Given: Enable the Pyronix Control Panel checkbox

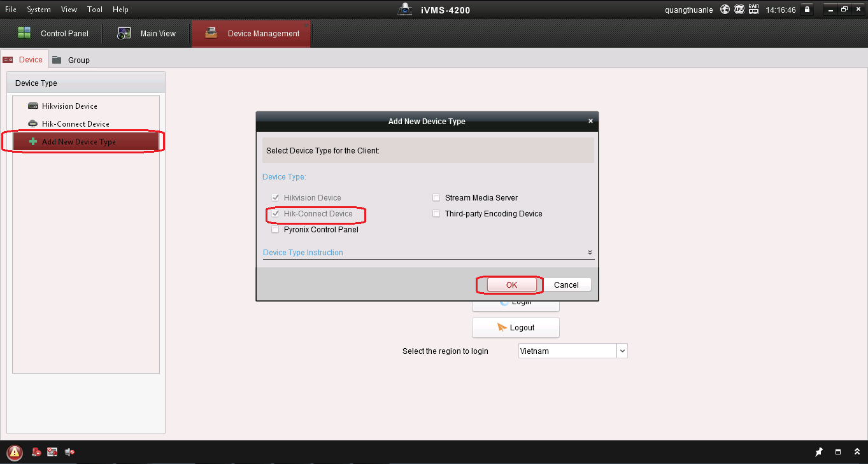Looking at the screenshot, I should click(x=276, y=230).
